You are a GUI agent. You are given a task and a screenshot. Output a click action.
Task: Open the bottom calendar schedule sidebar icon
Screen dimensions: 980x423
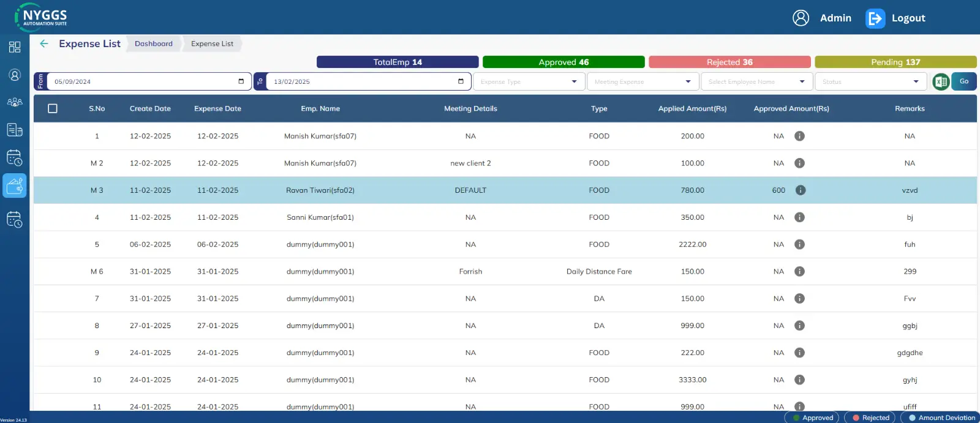[15, 219]
